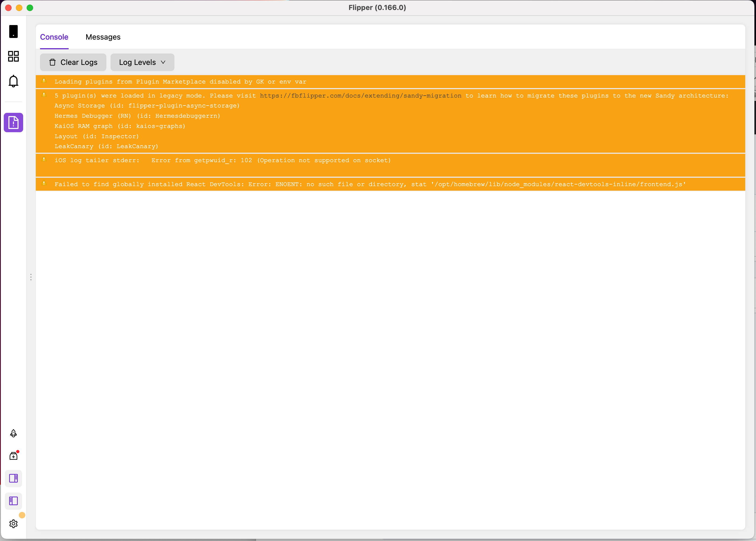Switch to the Messages tab
756x541 pixels.
click(x=103, y=37)
